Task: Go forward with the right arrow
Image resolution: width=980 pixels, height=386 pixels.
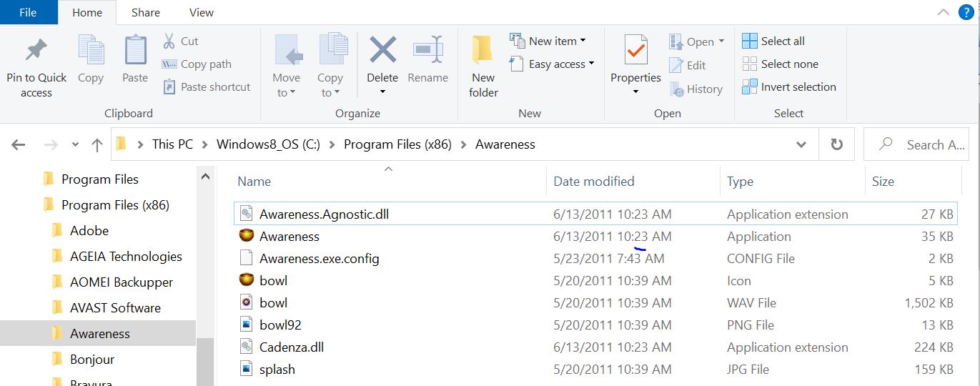Action: click(51, 144)
